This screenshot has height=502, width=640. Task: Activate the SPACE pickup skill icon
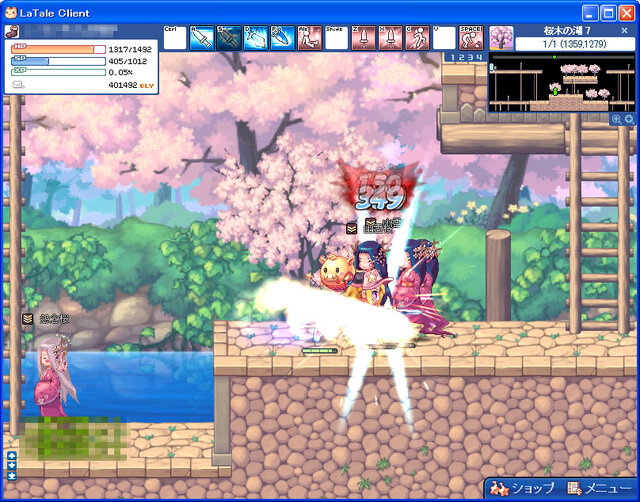[471, 37]
